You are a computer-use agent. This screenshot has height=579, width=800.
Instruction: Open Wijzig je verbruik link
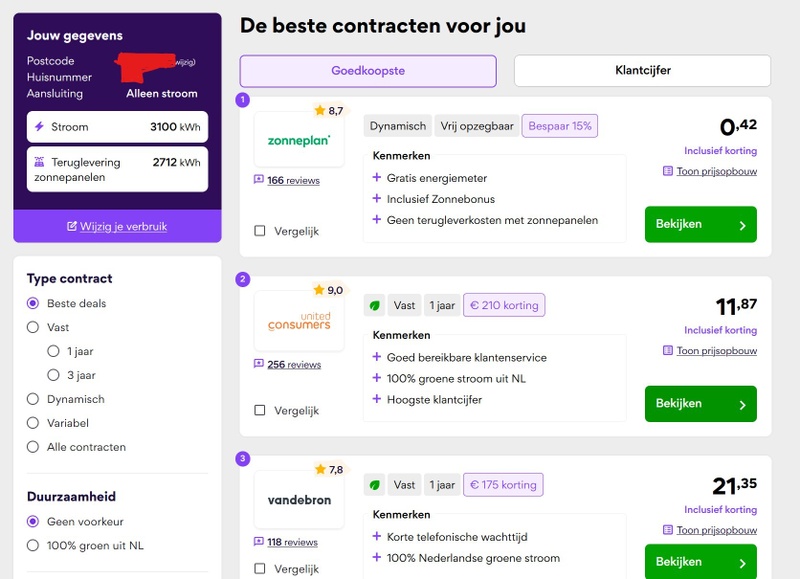(x=123, y=226)
